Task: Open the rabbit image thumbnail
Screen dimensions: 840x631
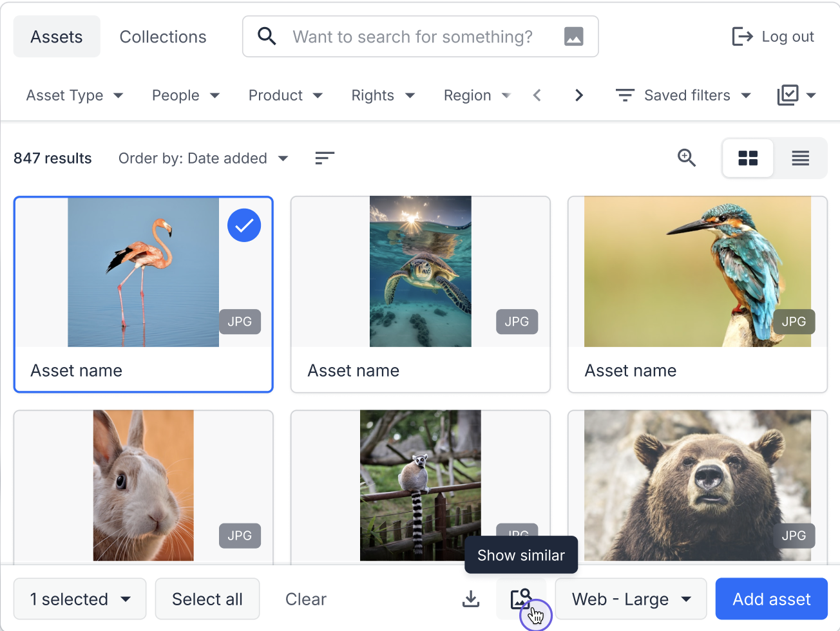Action: 144,485
